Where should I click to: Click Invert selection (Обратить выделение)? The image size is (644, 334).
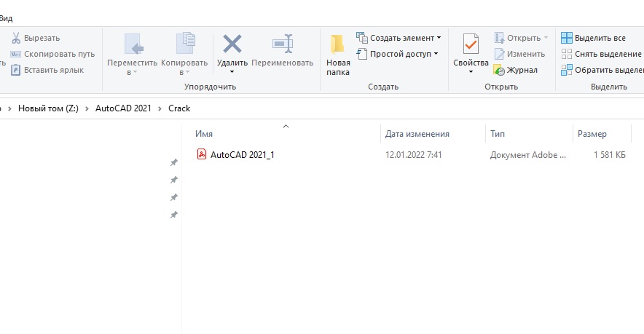[602, 70]
